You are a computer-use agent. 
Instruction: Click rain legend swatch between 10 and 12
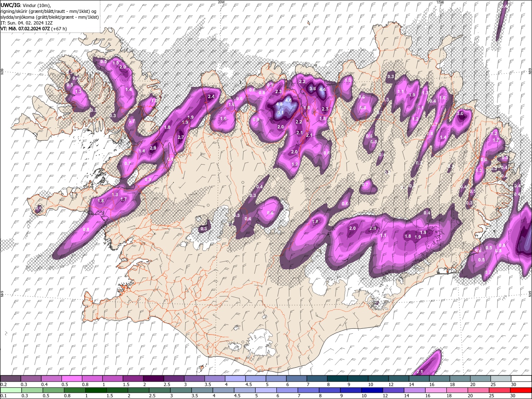coord(372,390)
